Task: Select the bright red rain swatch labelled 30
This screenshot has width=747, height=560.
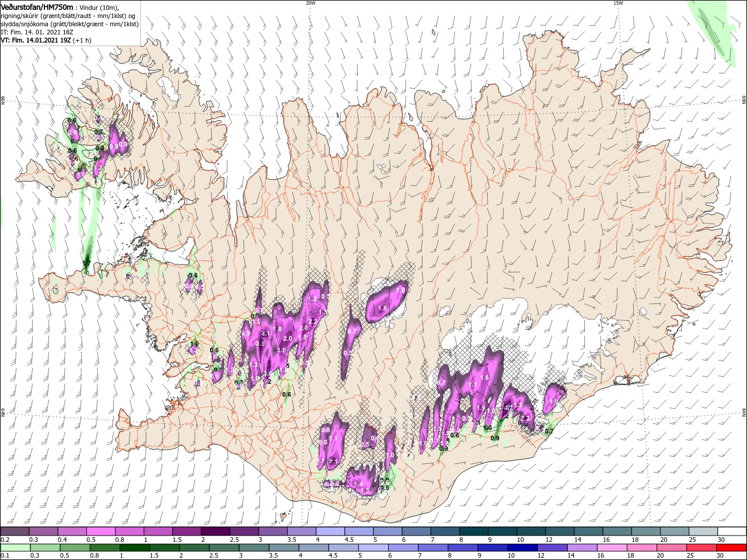Action: point(732,548)
